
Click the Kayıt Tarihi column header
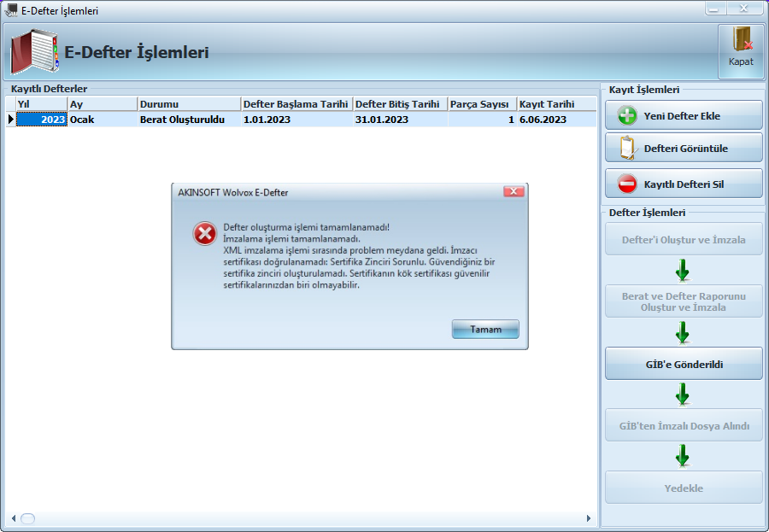[x=556, y=104]
